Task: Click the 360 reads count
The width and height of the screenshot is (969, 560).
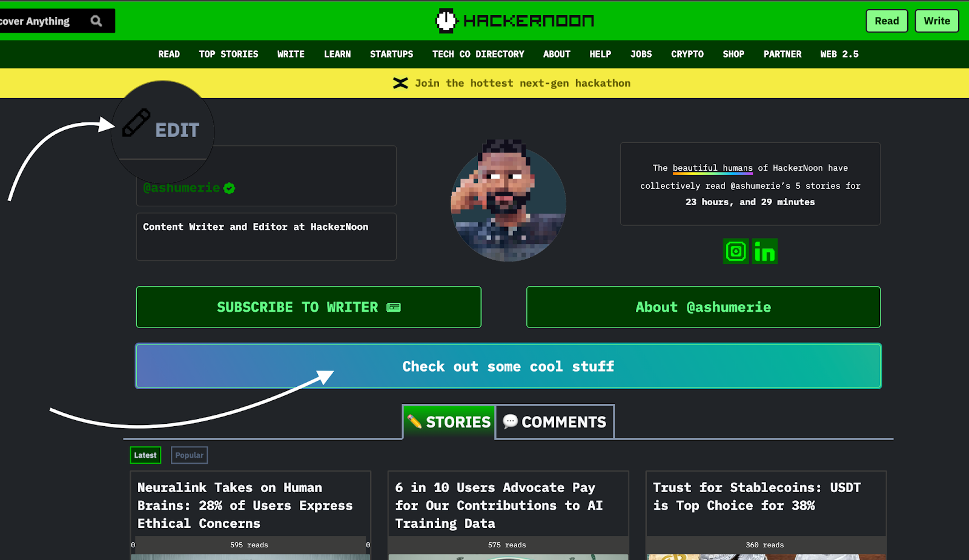Action: pos(765,545)
